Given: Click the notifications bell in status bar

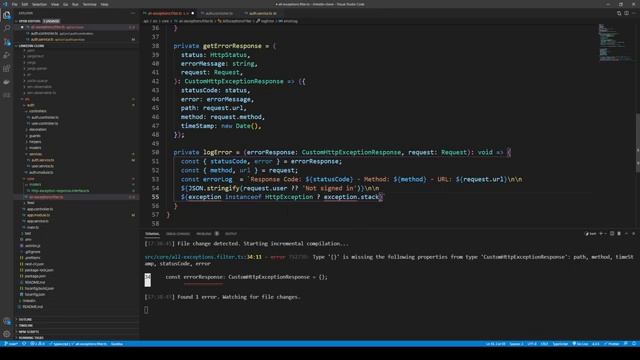Looking at the screenshot, I should pyautogui.click(x=634, y=344).
